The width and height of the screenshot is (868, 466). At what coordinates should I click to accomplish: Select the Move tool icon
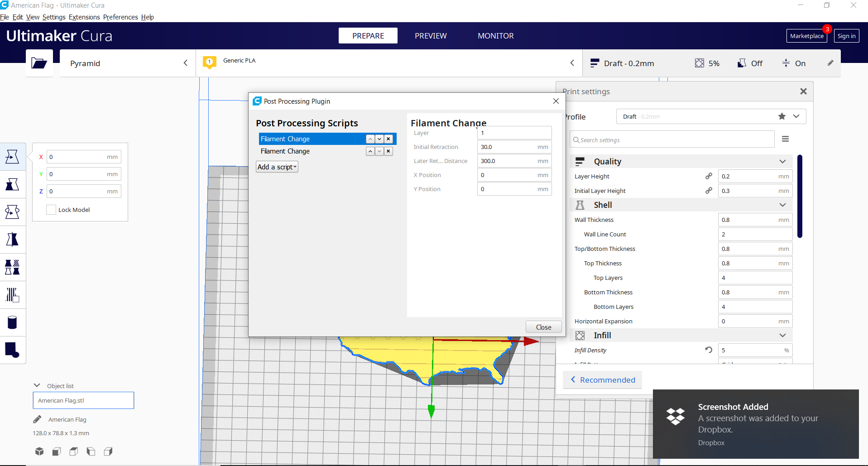(12, 157)
